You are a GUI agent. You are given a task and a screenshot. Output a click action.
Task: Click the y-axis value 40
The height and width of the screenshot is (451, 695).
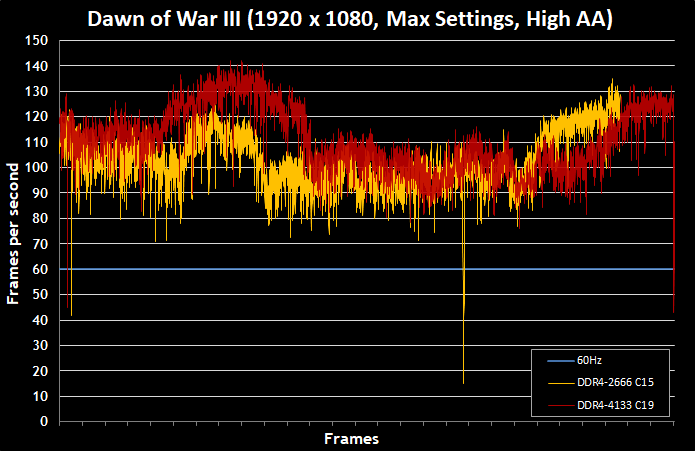pos(40,320)
